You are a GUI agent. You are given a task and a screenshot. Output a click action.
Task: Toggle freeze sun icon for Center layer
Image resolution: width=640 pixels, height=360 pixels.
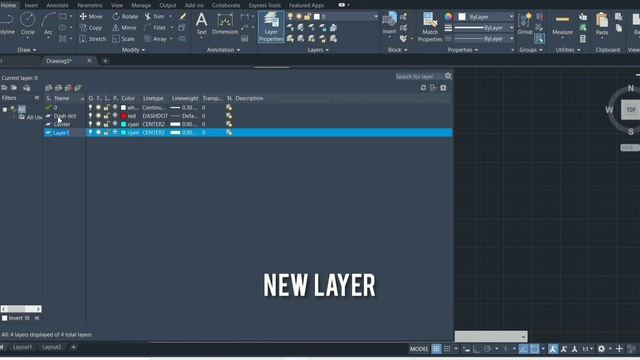(98, 124)
